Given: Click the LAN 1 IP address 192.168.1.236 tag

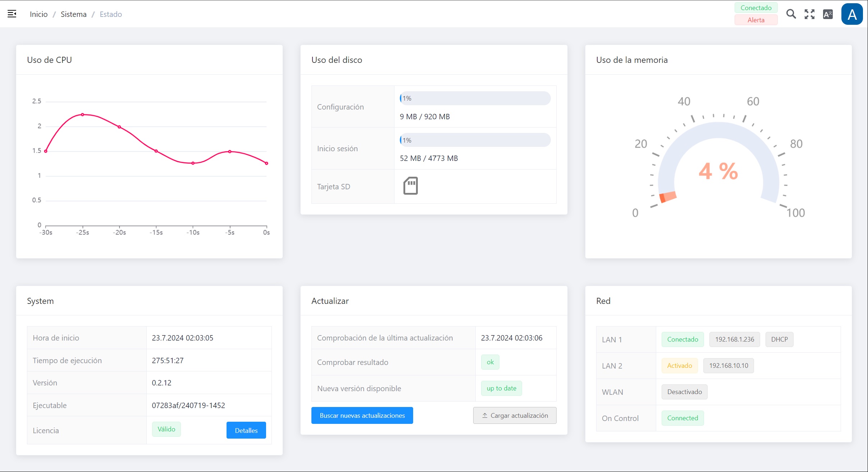Looking at the screenshot, I should [x=734, y=339].
